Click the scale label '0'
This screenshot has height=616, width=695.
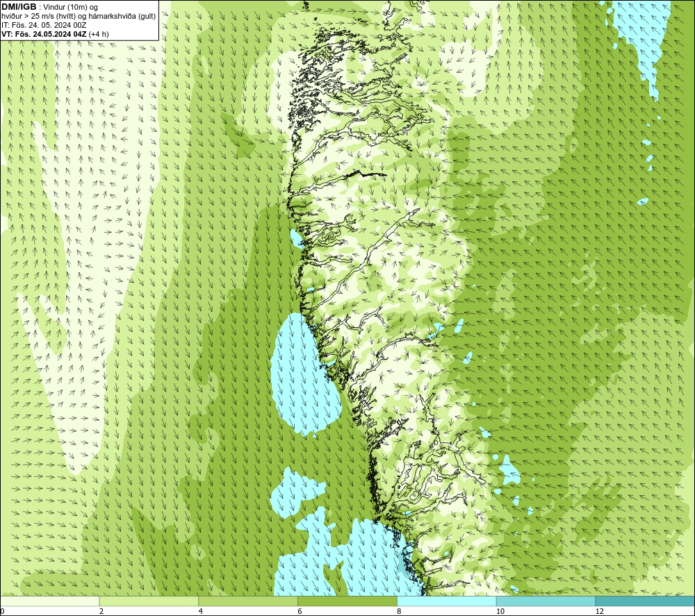[x=2, y=611]
